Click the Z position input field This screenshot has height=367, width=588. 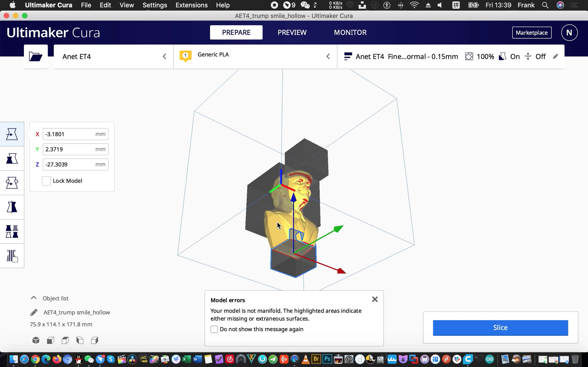pyautogui.click(x=76, y=164)
